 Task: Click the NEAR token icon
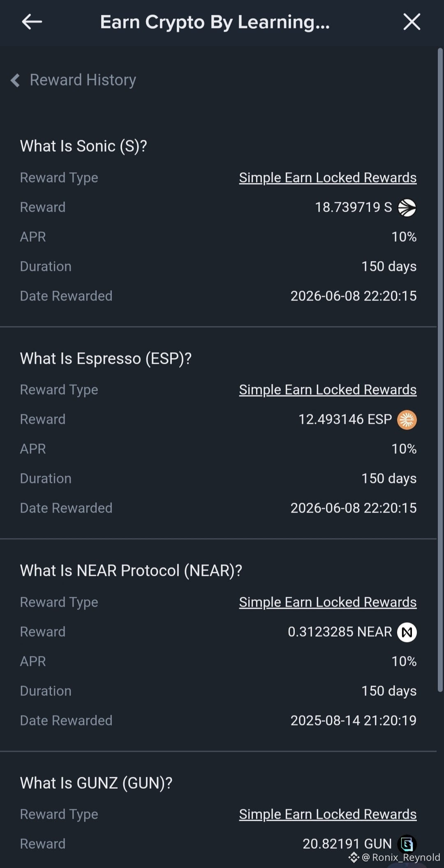[407, 632]
